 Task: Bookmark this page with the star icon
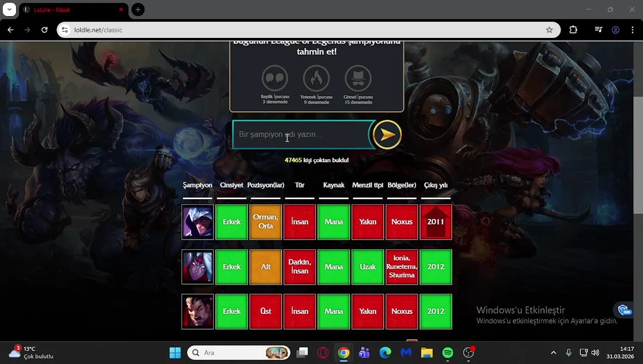pos(549,30)
